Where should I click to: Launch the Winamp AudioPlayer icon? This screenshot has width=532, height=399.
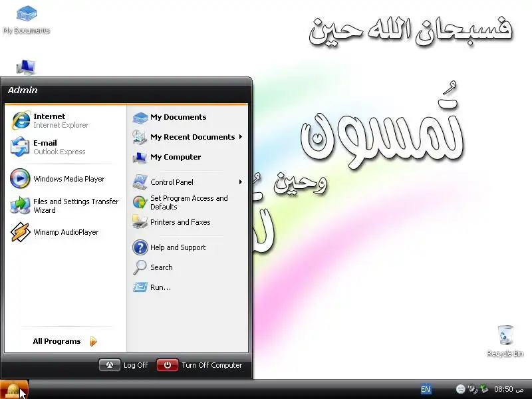(x=20, y=232)
